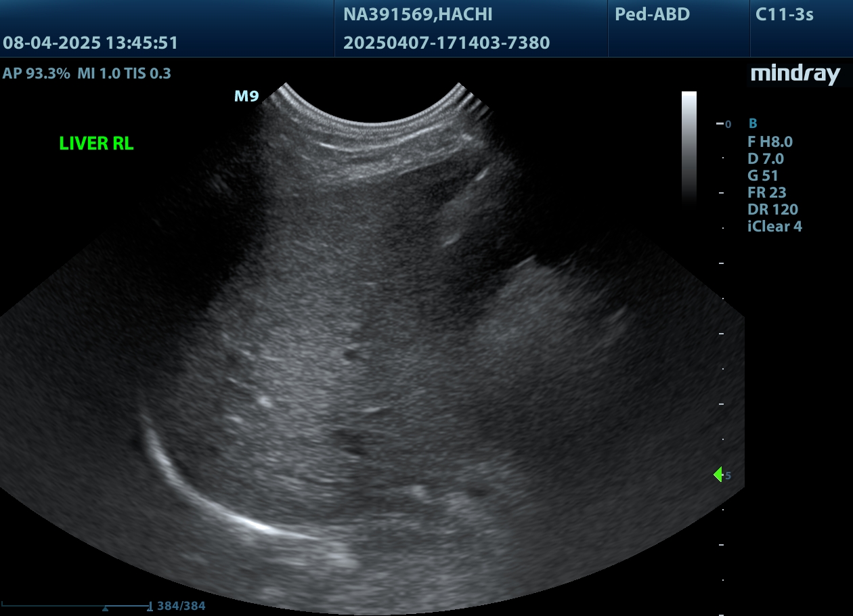Click the frame rate FR 23 value
Image resolution: width=853 pixels, height=616 pixels.
coord(766,192)
